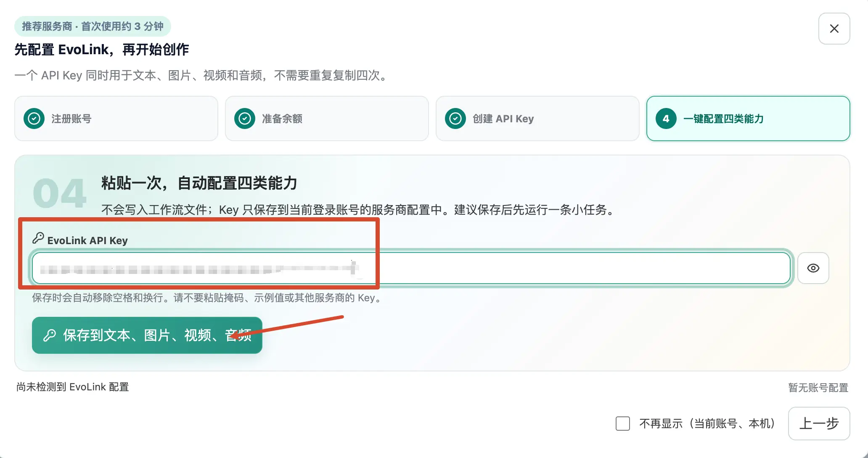Viewport: 868px width, 458px height.
Task: Click the check icon beside 创建 API Key
Action: (x=455, y=118)
